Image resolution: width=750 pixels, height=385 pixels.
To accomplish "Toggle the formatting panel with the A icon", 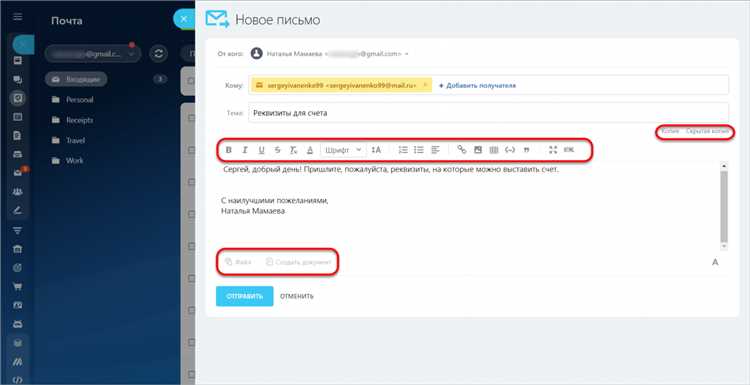I will pos(715,262).
